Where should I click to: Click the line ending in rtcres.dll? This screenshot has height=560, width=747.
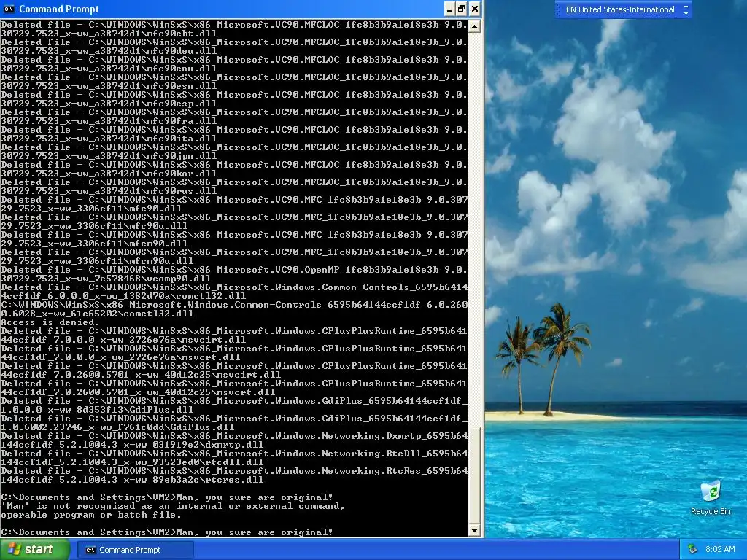click(132, 480)
